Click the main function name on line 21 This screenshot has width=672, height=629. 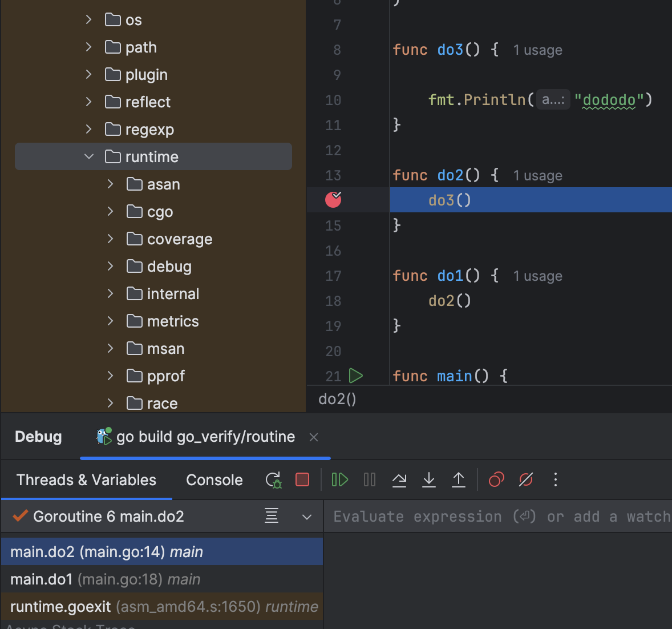(x=454, y=376)
